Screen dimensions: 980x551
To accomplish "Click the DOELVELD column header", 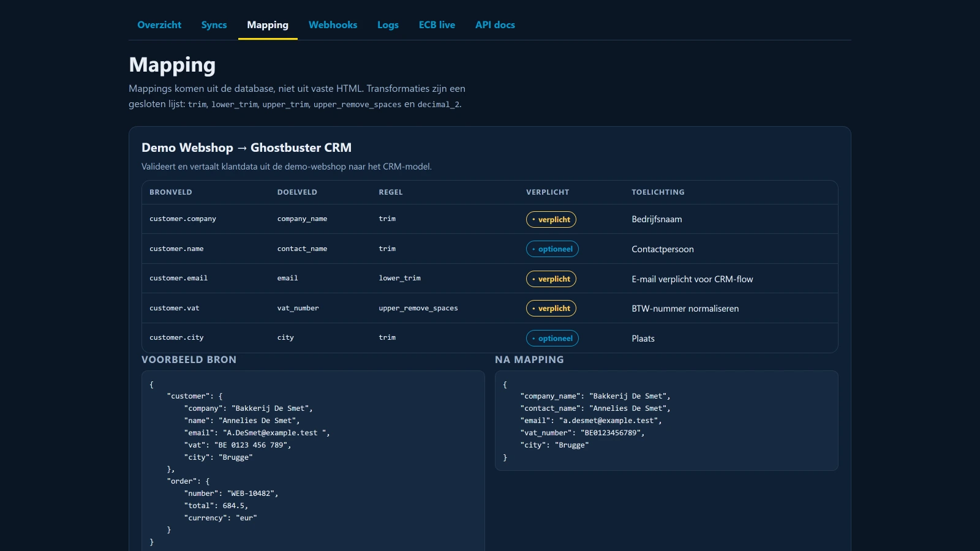I will point(297,192).
